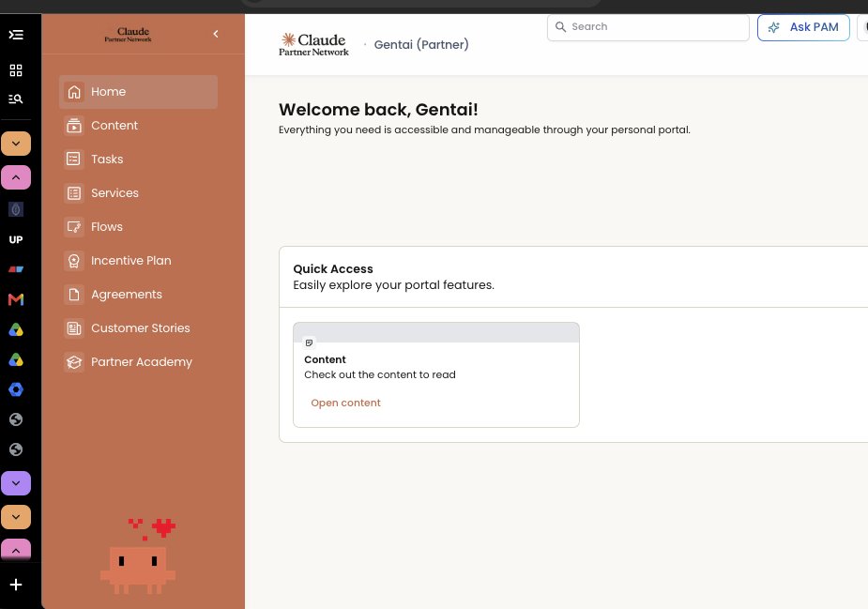Collapse the upper pink chevron-up group
The height and width of the screenshot is (609, 868).
(x=16, y=177)
